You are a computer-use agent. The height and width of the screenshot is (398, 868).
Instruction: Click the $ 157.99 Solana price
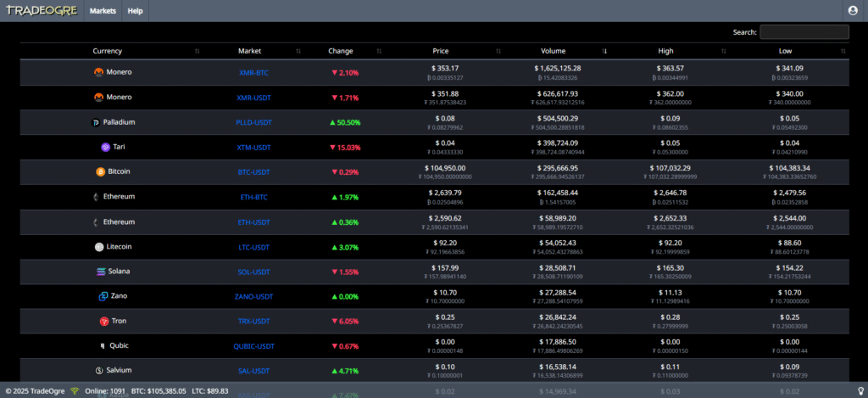445,267
